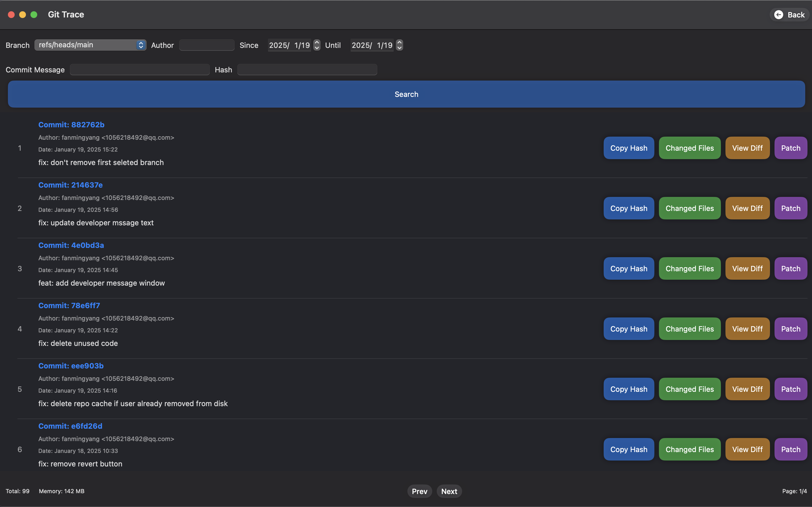Open commit eee903b title link
812x507 pixels.
tap(71, 366)
